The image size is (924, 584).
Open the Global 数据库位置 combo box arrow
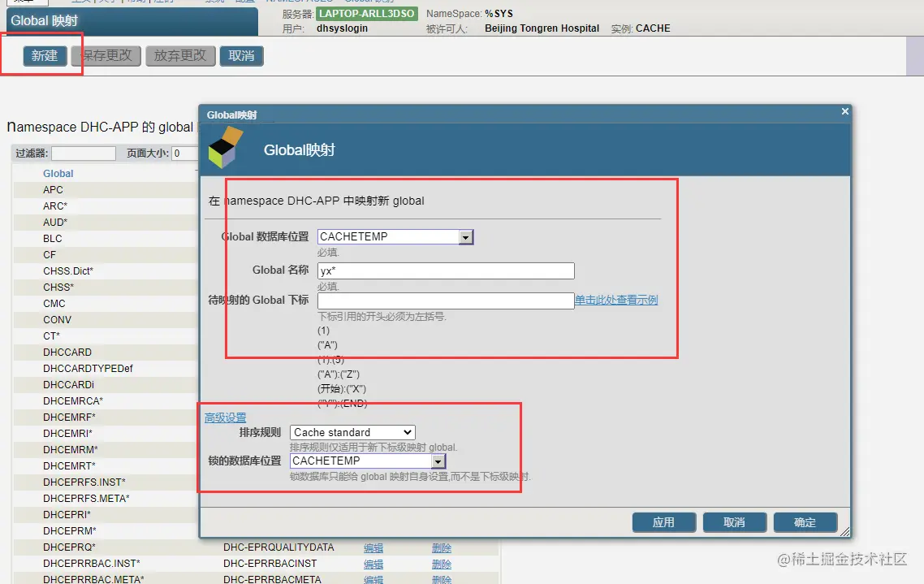coord(465,237)
